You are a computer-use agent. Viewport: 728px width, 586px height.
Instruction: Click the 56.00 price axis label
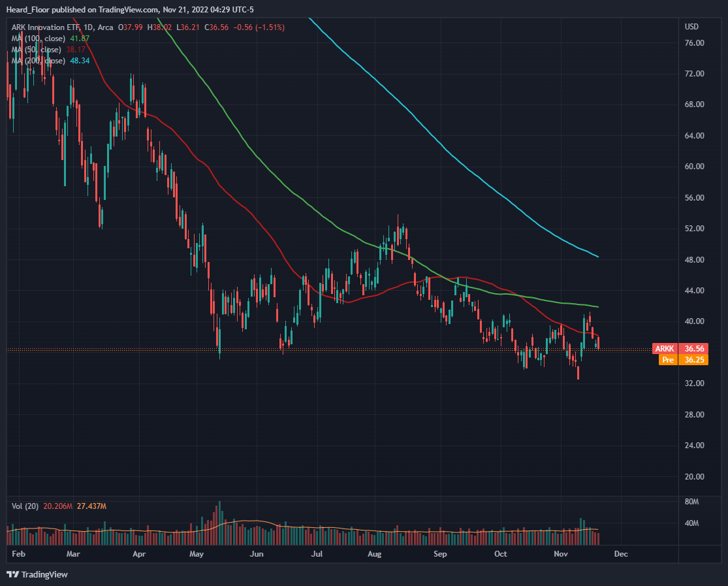pos(694,197)
